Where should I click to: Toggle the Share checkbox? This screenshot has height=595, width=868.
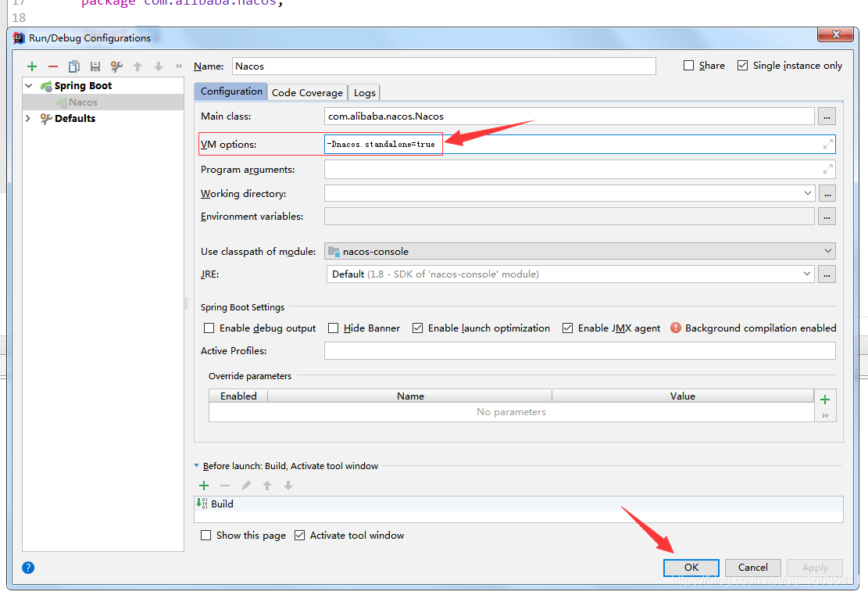coord(688,66)
